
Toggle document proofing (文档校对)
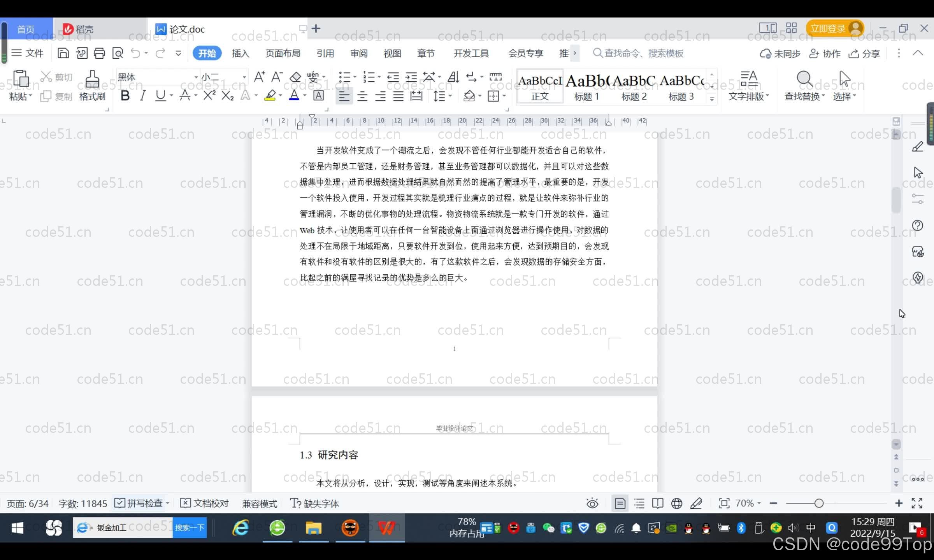(204, 503)
